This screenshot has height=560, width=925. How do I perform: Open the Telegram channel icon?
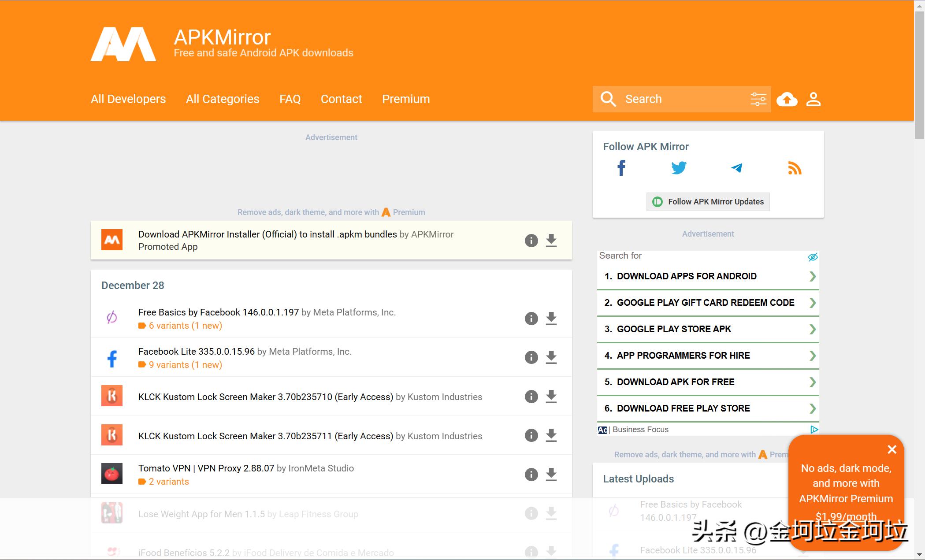(x=736, y=168)
